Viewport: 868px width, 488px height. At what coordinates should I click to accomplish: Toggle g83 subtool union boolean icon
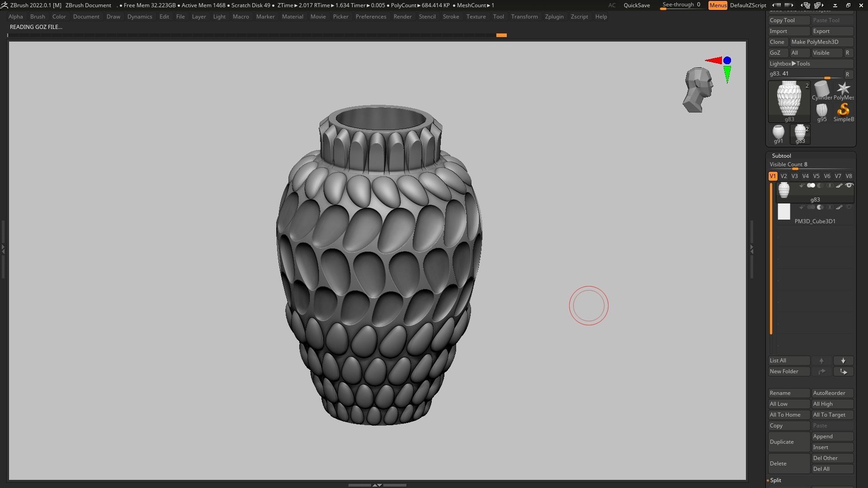coord(811,186)
